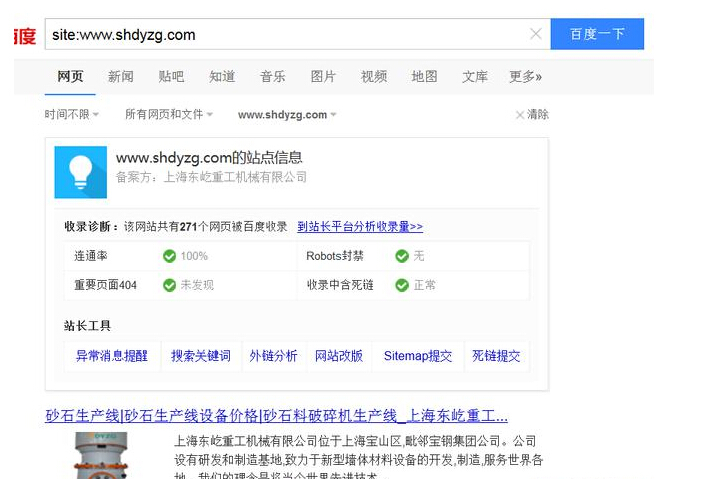Image resolution: width=722 pixels, height=479 pixels.
Task: Open the 时间不限 time filter dropdown
Action: [72, 114]
